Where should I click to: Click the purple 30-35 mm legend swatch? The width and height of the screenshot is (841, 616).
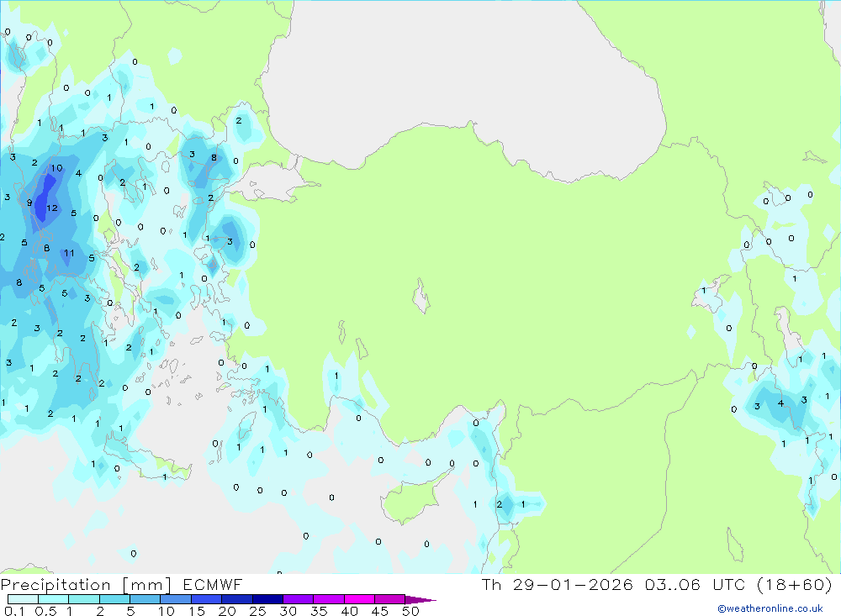(299, 599)
